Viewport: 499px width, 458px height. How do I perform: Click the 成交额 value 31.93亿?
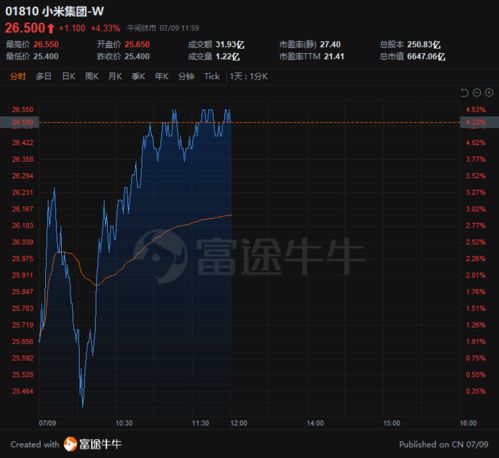[x=230, y=44]
